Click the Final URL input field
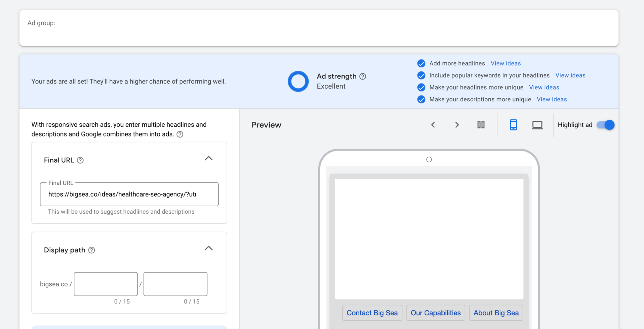644x329 pixels. (129, 194)
